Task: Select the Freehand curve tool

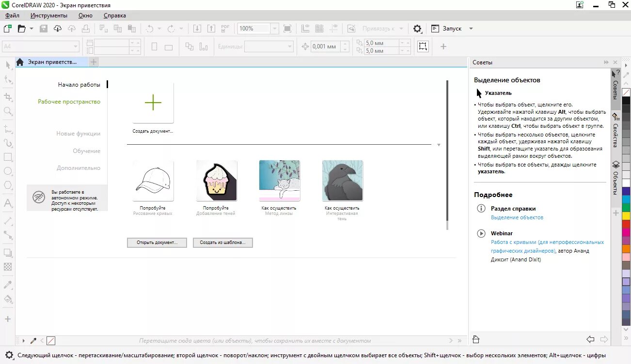Action: coord(8,129)
